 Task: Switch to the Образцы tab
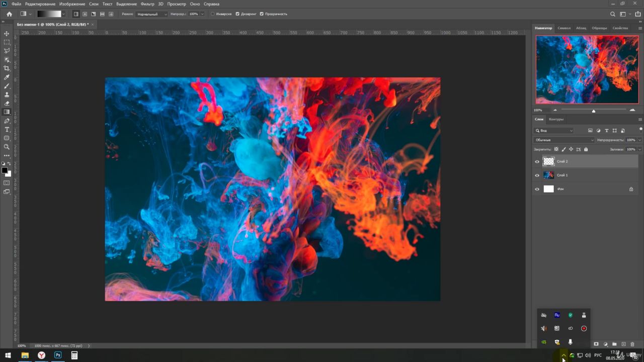[599, 28]
